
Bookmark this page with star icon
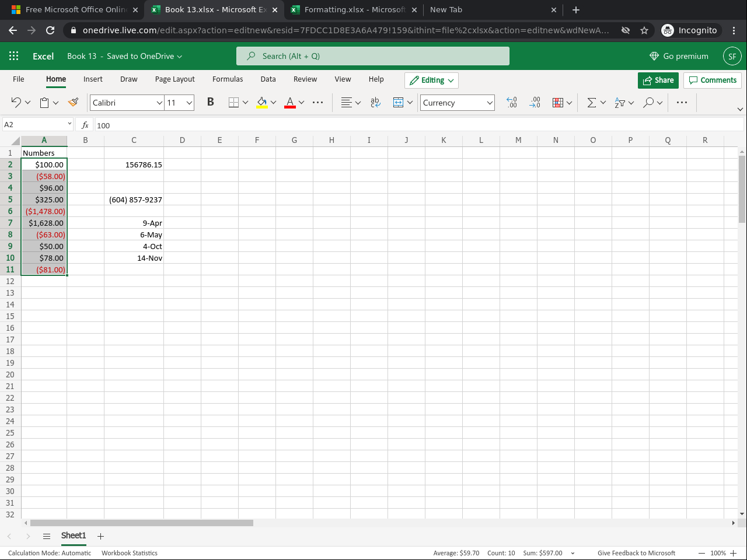[x=644, y=30]
